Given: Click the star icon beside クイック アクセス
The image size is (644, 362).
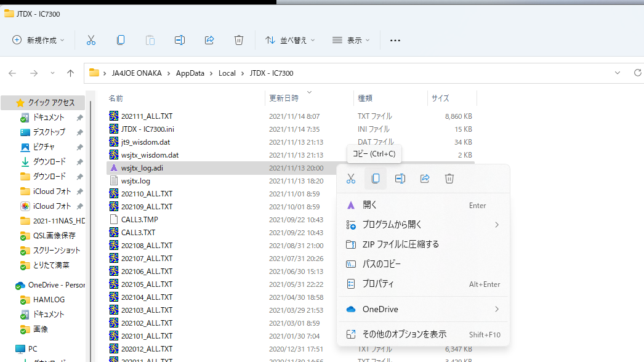Looking at the screenshot, I should coord(20,102).
